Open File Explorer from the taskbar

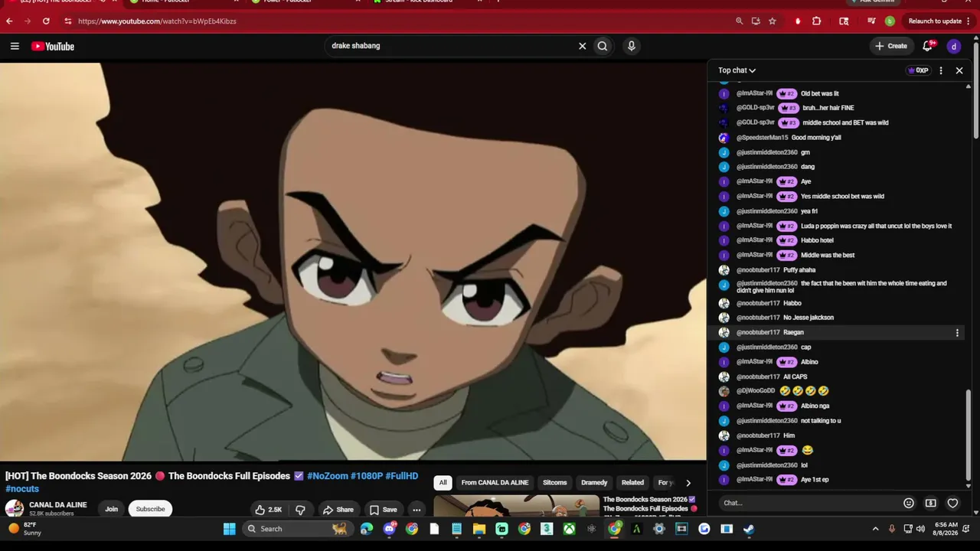point(479,529)
